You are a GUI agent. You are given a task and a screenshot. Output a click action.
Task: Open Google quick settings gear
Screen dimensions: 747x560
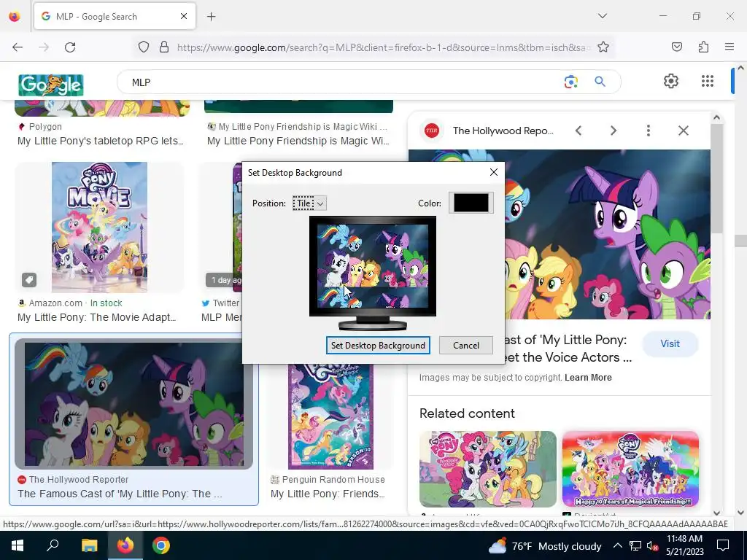(671, 81)
